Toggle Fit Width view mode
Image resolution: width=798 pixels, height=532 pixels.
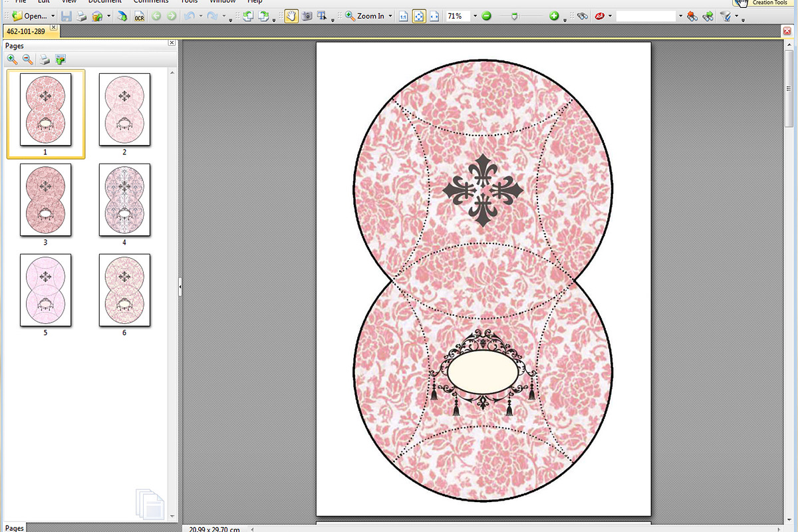point(434,16)
